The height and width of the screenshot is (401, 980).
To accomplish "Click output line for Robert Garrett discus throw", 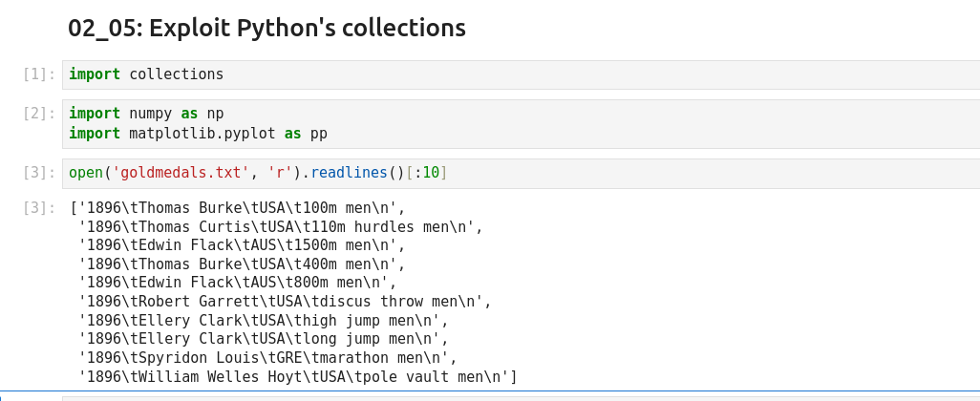I will pos(285,302).
